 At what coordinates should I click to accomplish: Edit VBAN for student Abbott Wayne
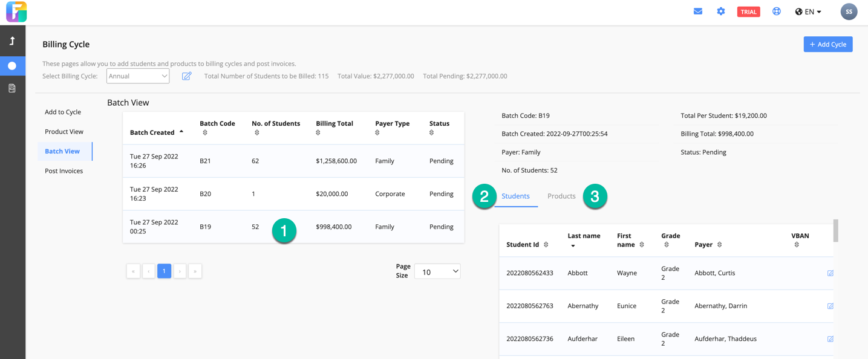pyautogui.click(x=830, y=273)
